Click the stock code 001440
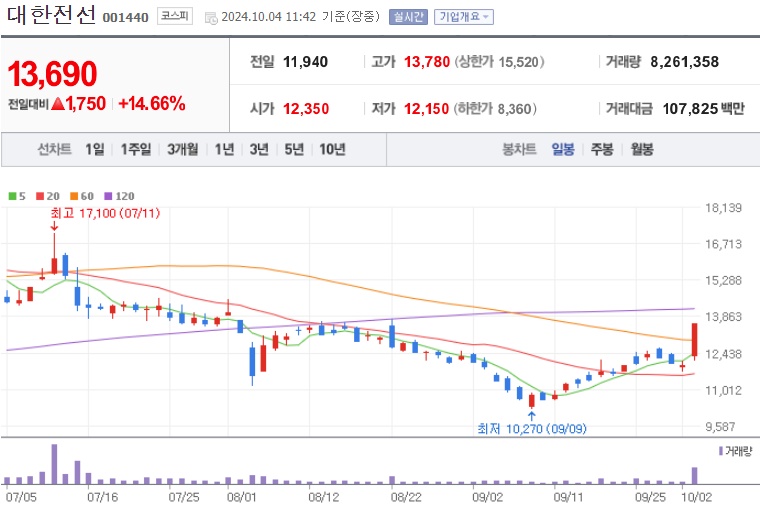The height and width of the screenshot is (510, 760). point(126,18)
